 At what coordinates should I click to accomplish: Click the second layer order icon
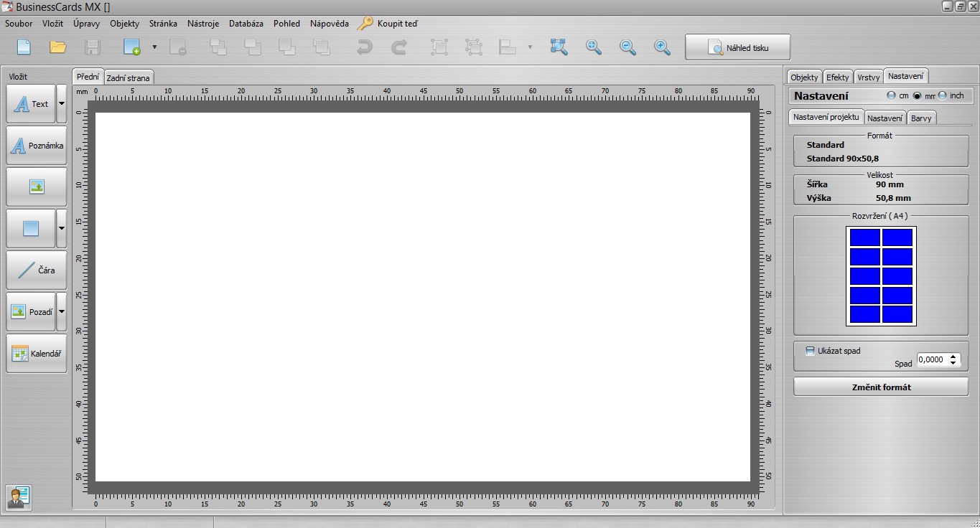[252, 47]
